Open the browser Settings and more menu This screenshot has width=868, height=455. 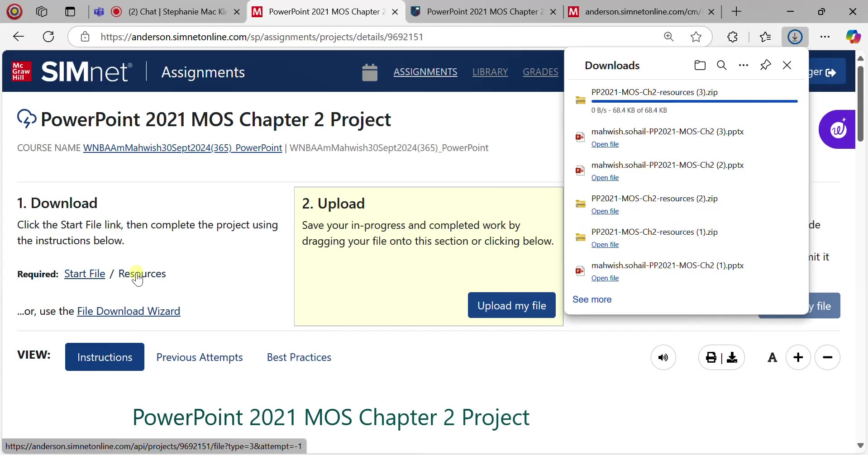tap(825, 37)
